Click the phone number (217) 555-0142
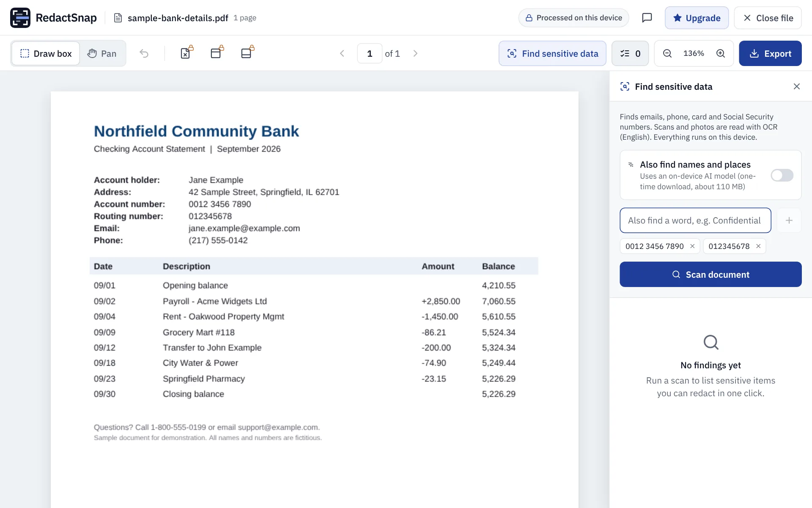 pyautogui.click(x=218, y=240)
